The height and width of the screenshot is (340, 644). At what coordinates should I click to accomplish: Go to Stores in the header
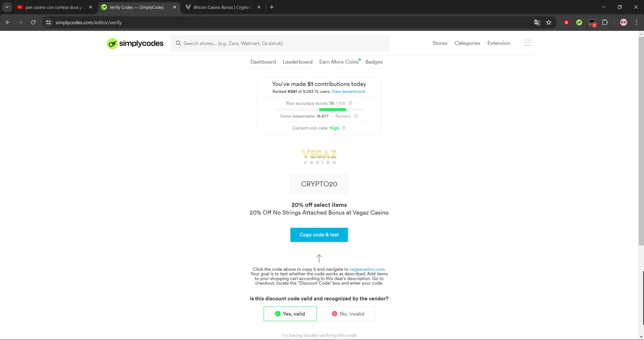point(440,43)
